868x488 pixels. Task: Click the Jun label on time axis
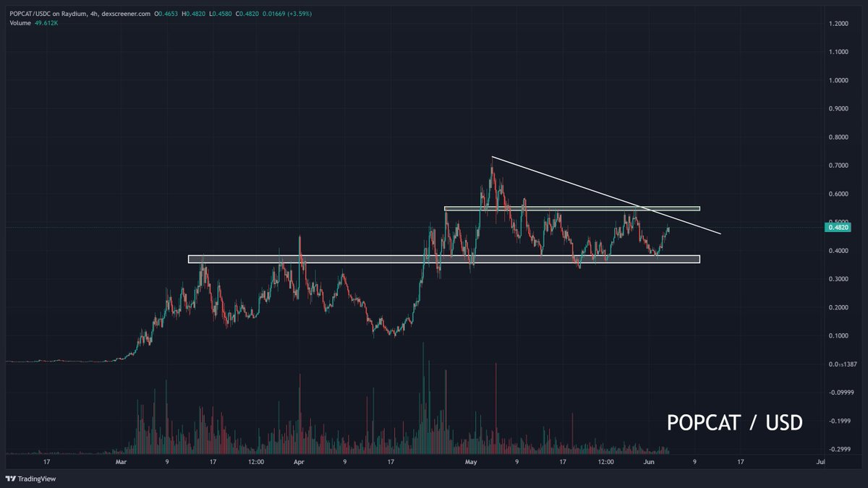[649, 461]
